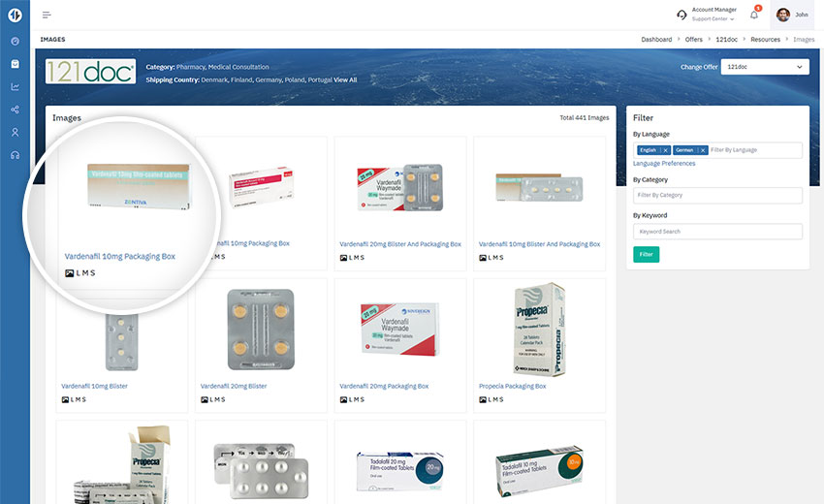Open Propecia Packaging Box title link

click(512, 386)
